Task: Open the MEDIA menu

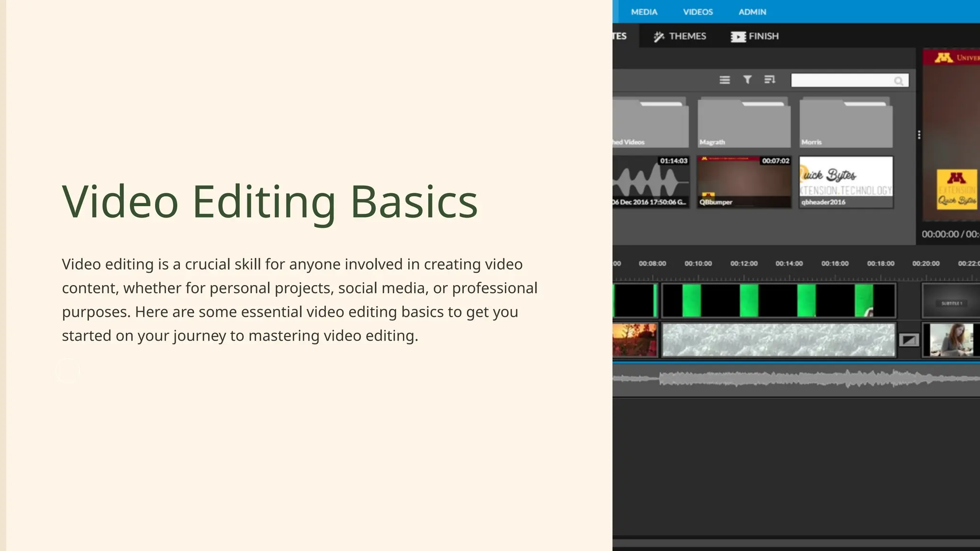Action: point(644,12)
